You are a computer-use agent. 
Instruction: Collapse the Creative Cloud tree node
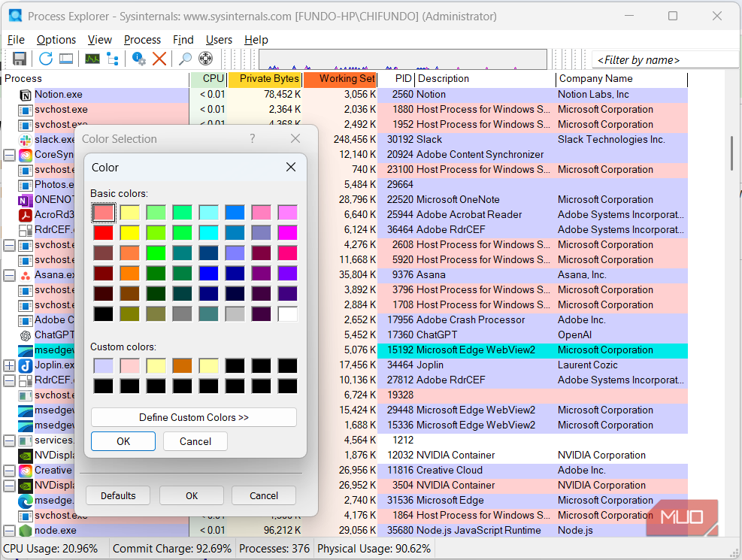coord(10,471)
